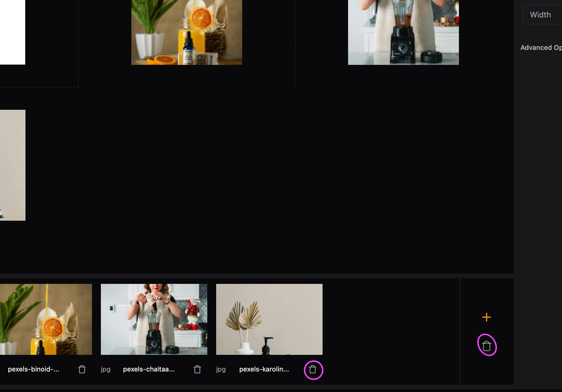Click the jpg format label beside pexels-karolin
The height and width of the screenshot is (392, 562).
click(221, 369)
